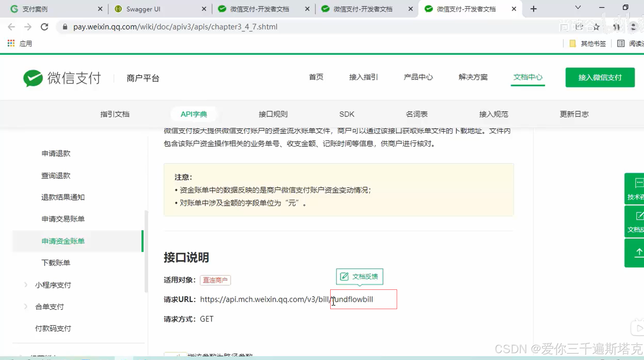Image resolution: width=644 pixels, height=360 pixels.
Task: Click the right-side document feedback pencil icon
Action: [x=639, y=216]
